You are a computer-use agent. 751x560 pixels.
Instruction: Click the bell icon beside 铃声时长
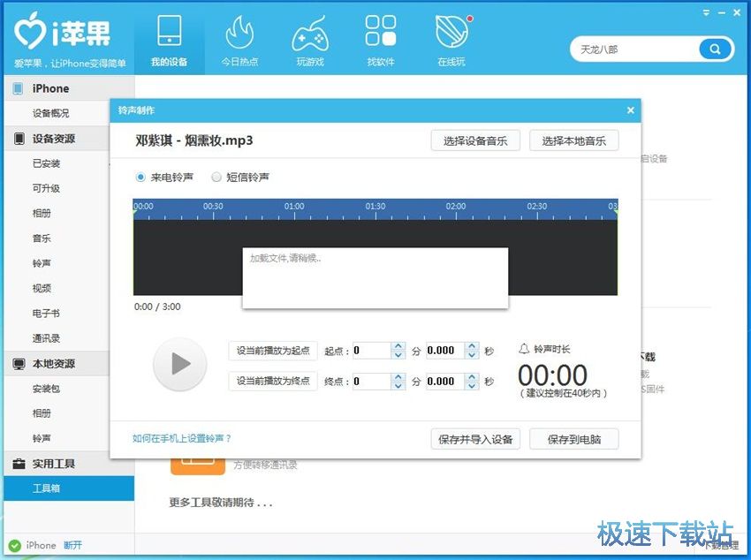tap(524, 349)
